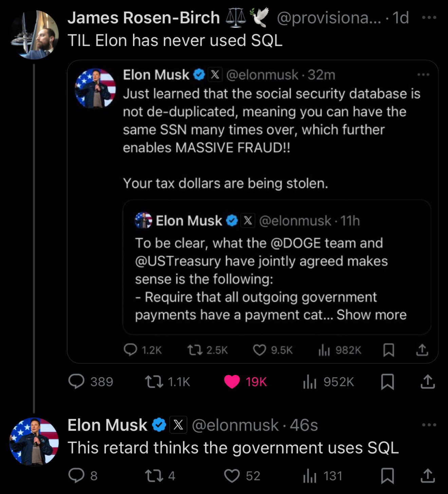The image size is (448, 494).
Task: Open more options on quoted Elon post
Action: pos(423,74)
